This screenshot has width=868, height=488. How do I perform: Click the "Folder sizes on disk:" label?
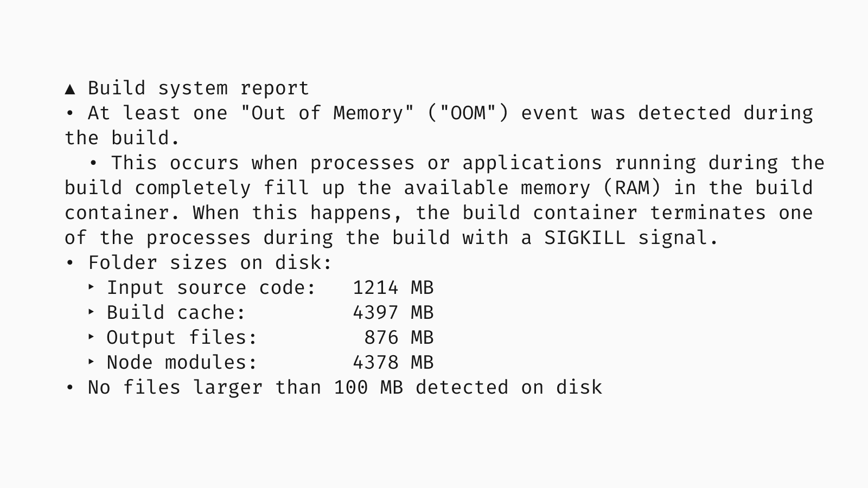[x=210, y=263]
